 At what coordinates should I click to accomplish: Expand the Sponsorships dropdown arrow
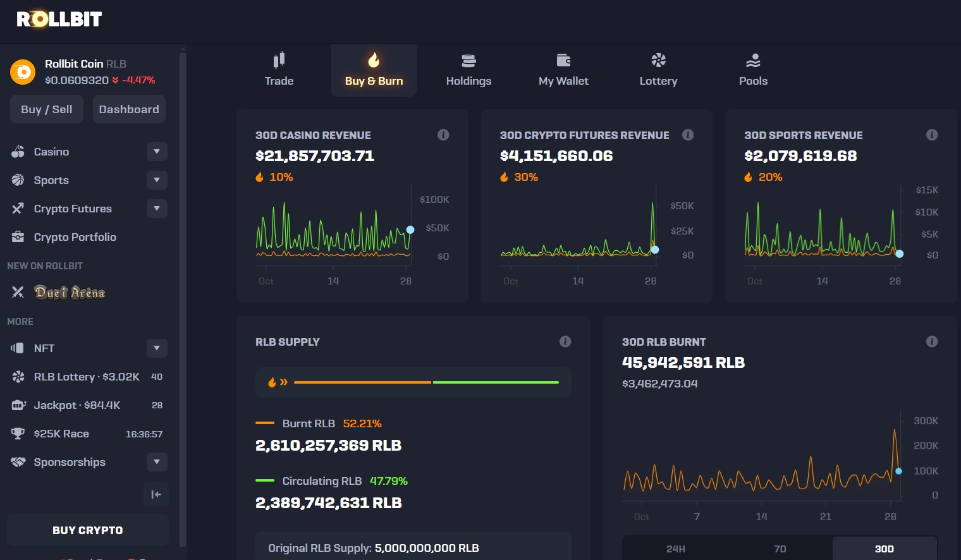[157, 462]
